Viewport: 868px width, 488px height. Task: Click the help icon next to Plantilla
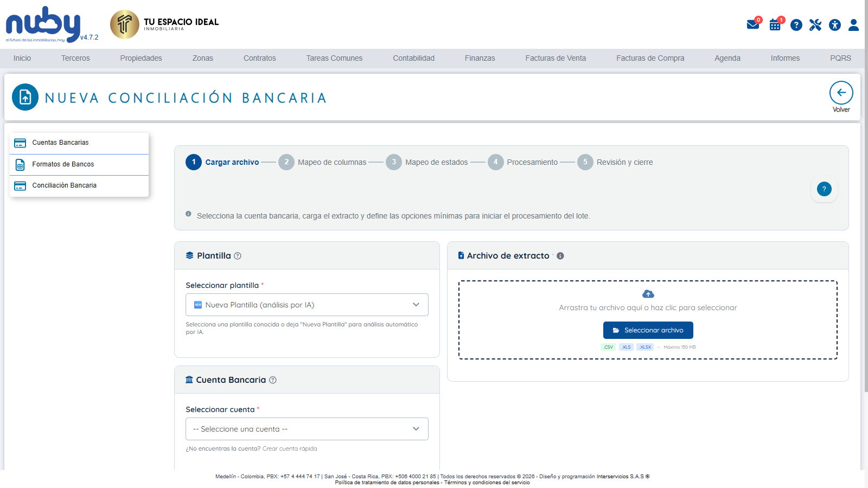click(x=238, y=256)
